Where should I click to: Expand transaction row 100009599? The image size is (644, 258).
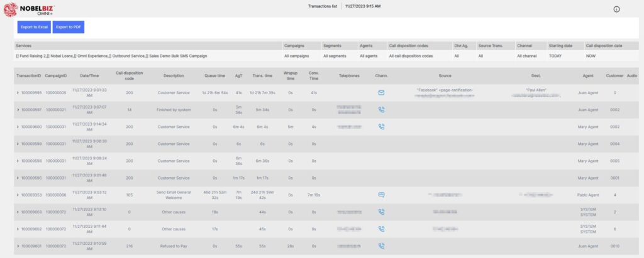(x=18, y=144)
